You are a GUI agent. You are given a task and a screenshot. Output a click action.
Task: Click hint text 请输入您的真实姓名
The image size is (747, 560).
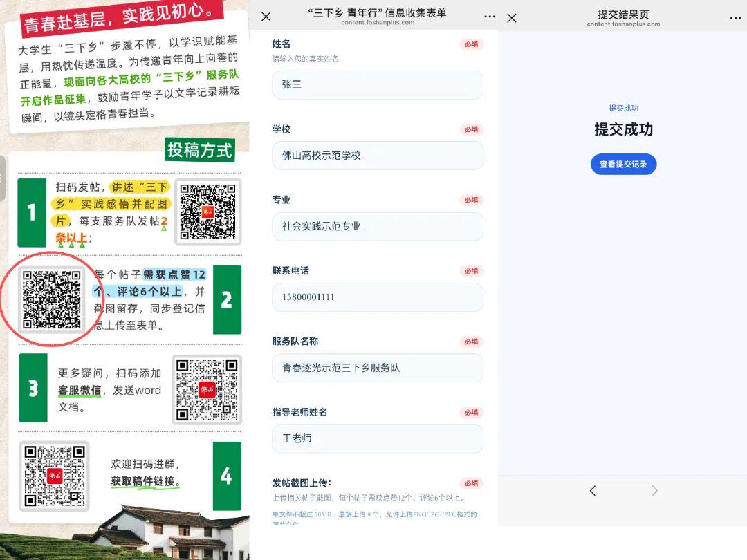pos(306,59)
